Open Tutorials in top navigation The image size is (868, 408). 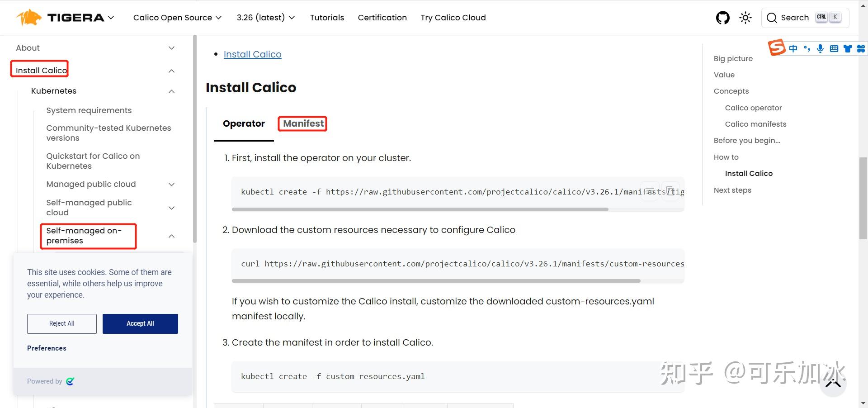(327, 18)
